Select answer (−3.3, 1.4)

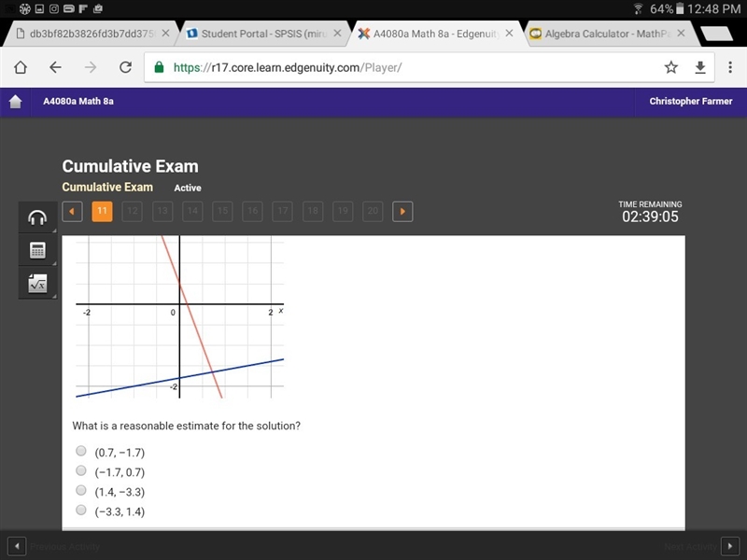point(81,511)
